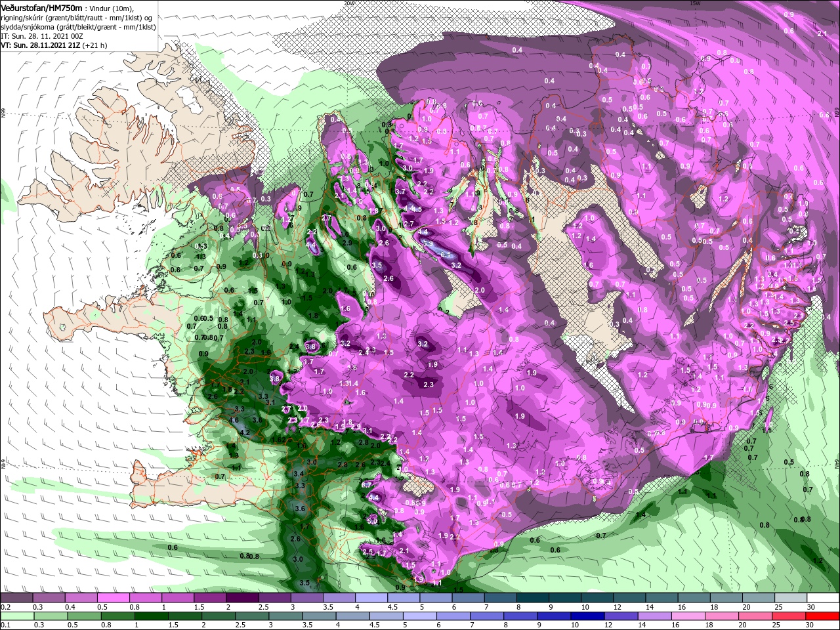The image size is (840, 630).
Task: Click the '3.7' snowfall value on the map
Action: point(400,191)
